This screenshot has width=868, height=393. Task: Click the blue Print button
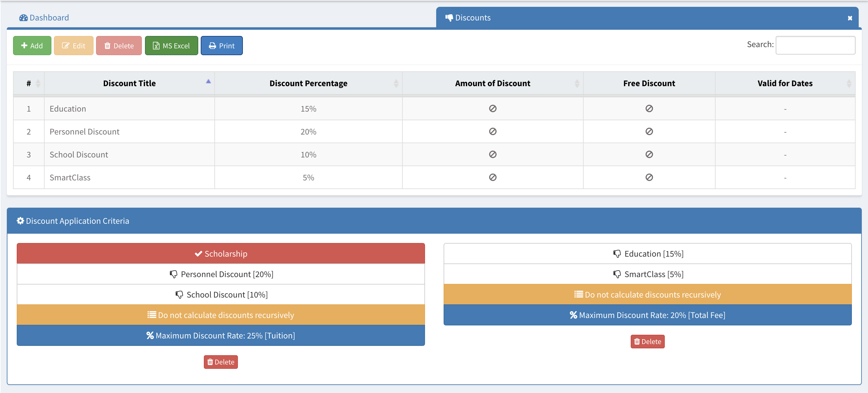pyautogui.click(x=221, y=46)
